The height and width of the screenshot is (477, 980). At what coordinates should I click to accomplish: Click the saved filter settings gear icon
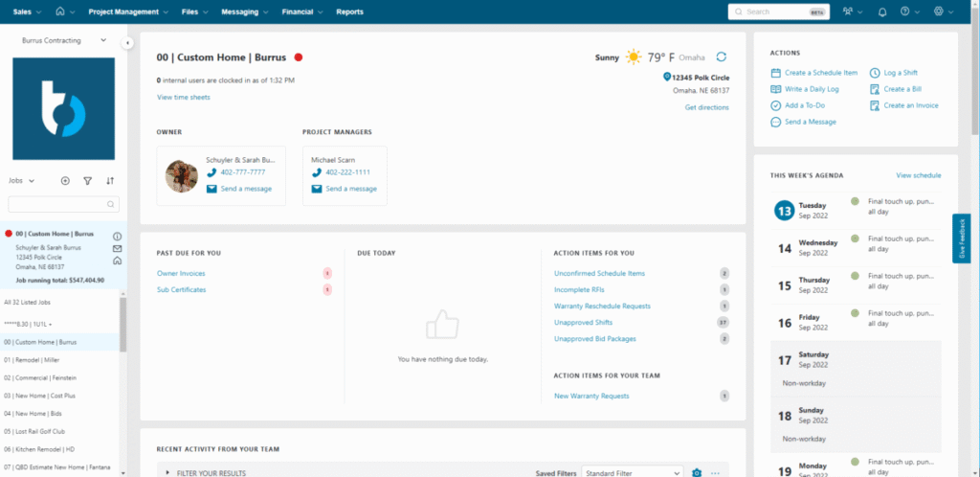(x=697, y=472)
